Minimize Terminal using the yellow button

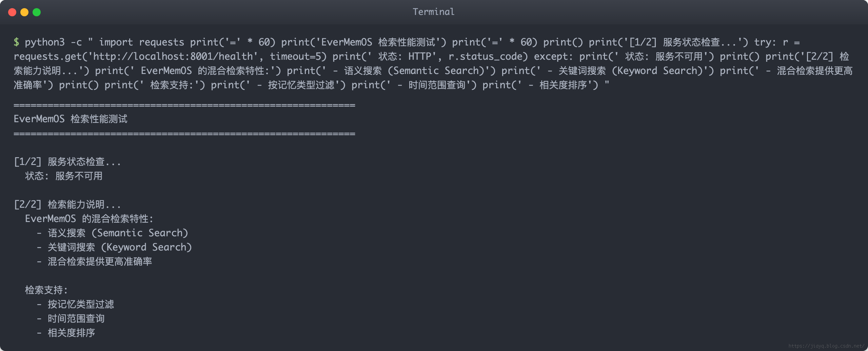(x=24, y=12)
